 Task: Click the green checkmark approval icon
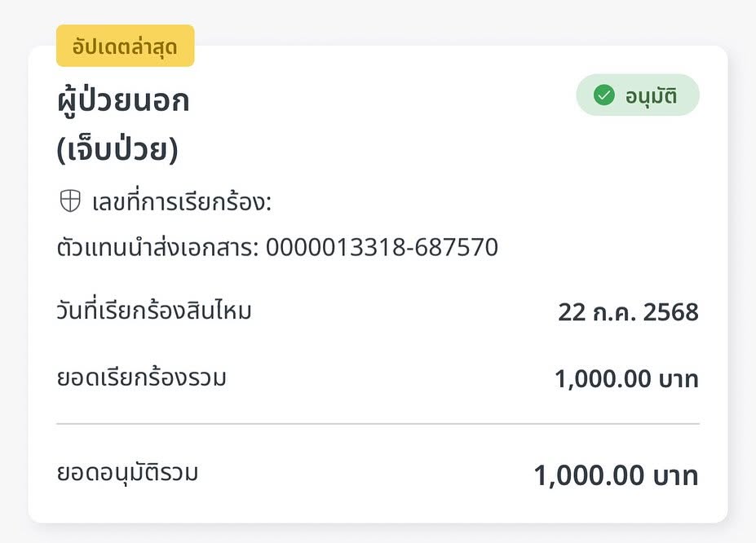pos(603,95)
